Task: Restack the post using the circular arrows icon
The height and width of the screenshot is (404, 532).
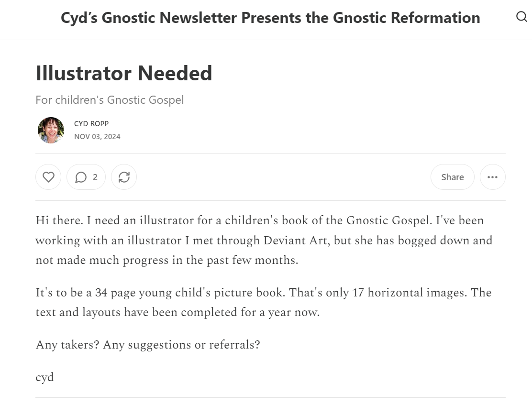Action: pyautogui.click(x=124, y=177)
